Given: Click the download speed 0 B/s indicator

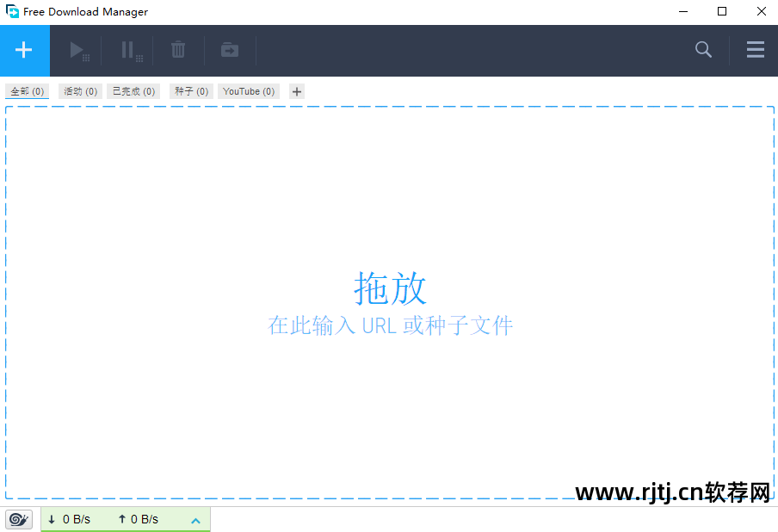Looking at the screenshot, I should (69, 520).
